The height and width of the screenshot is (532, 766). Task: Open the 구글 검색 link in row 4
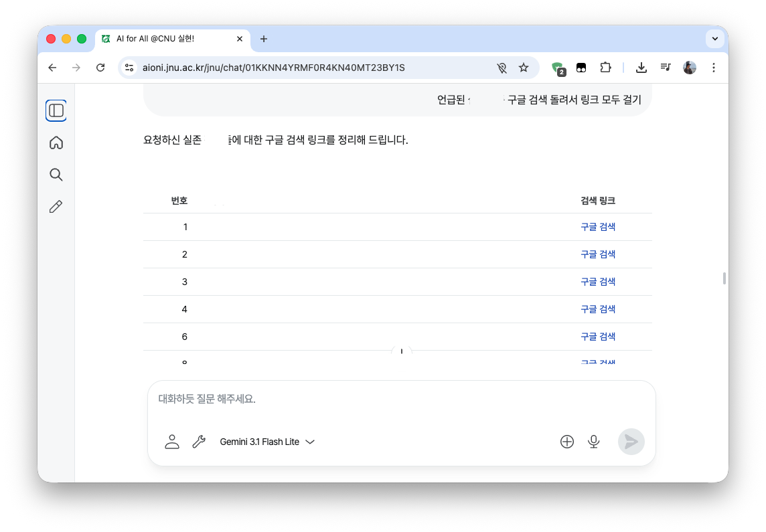pos(597,309)
